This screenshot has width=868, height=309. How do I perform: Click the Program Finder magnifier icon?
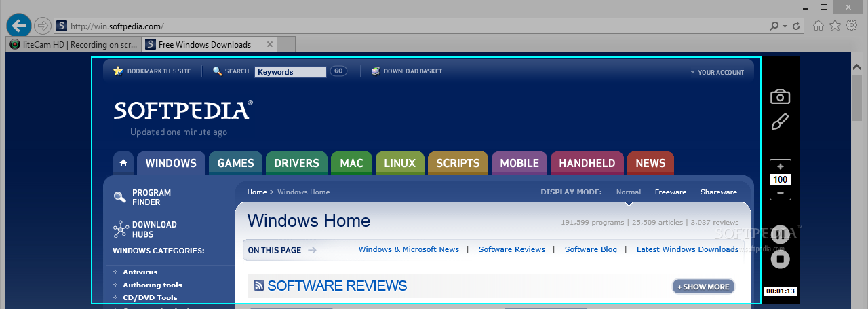[120, 198]
